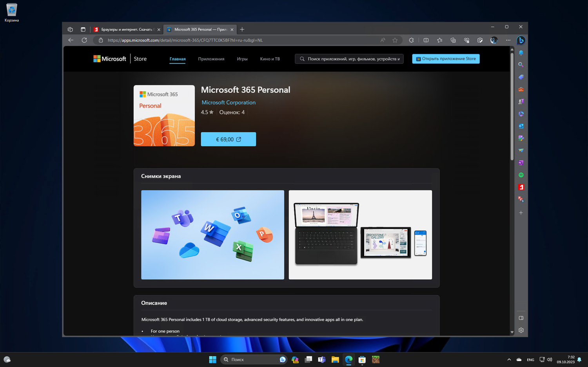Click 'Открыть приложение Store' button

446,59
